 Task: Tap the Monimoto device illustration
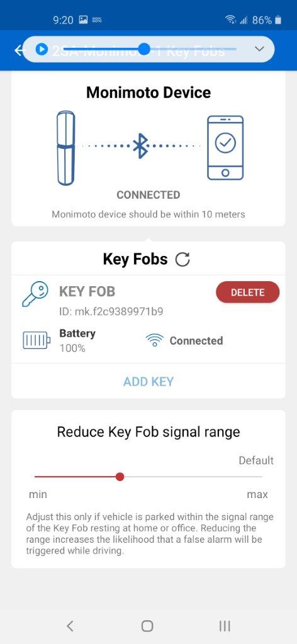pos(65,147)
